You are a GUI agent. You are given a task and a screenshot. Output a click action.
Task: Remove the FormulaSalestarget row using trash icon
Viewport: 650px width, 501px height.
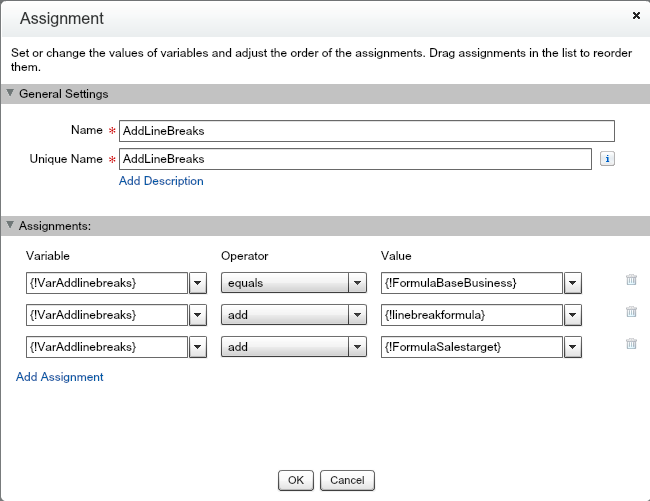click(631, 344)
